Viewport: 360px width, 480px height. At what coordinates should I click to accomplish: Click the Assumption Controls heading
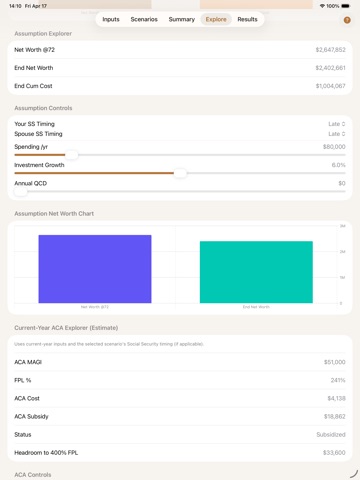tap(43, 108)
